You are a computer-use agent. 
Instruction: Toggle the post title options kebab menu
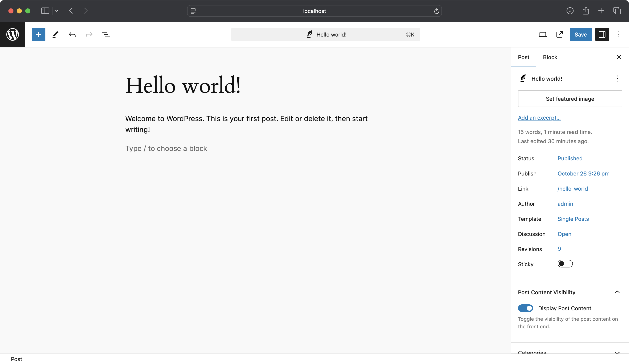click(617, 79)
